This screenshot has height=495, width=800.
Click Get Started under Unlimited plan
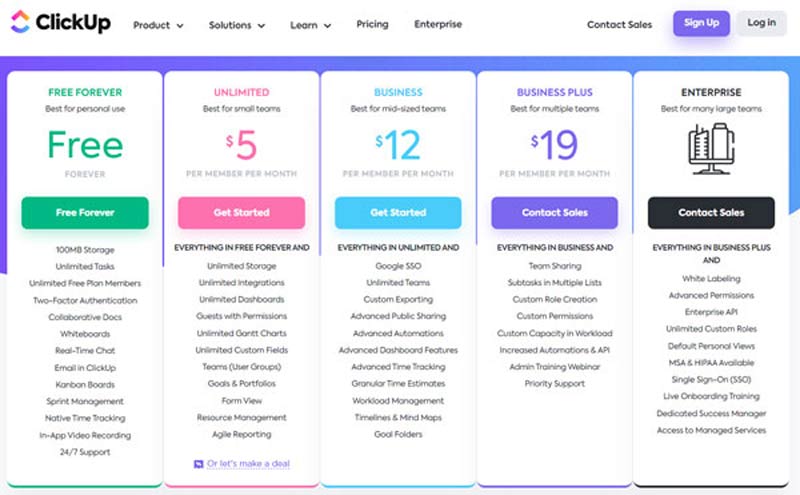pyautogui.click(x=242, y=213)
